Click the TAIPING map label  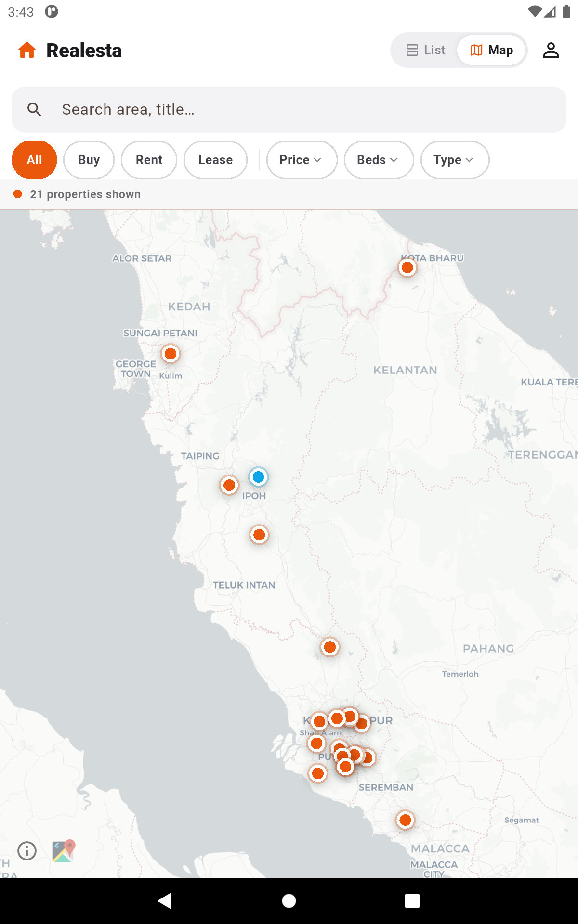[x=200, y=456]
